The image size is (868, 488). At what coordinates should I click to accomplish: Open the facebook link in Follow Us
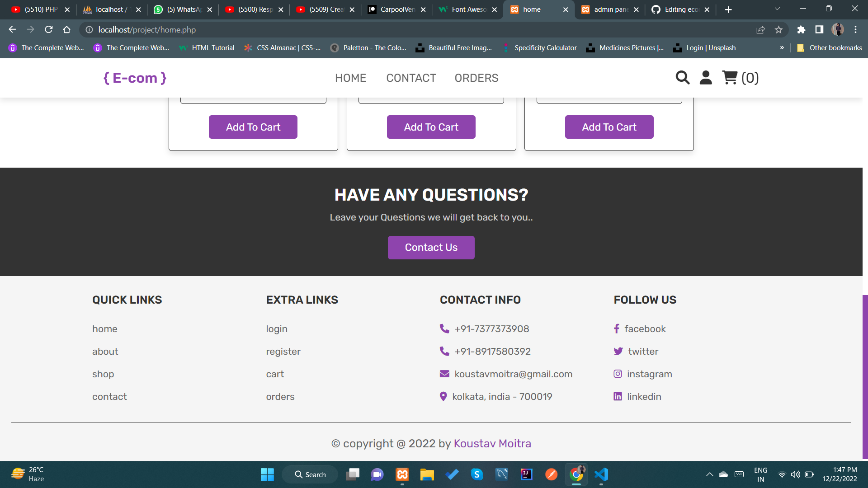click(x=640, y=329)
